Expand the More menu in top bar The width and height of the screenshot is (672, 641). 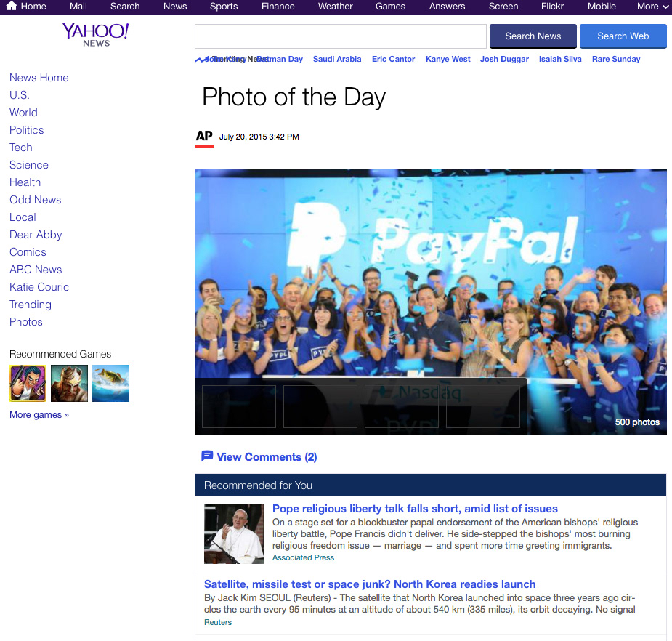pos(652,7)
